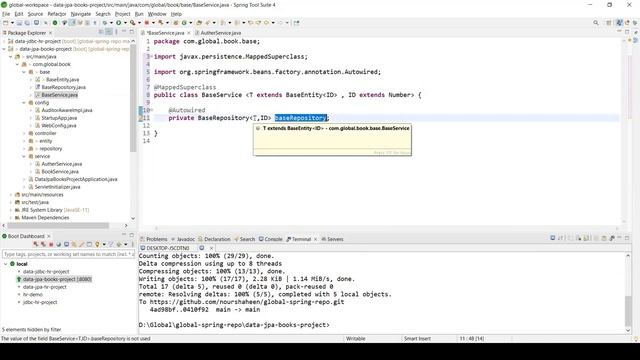640x360 pixels.
Task: Open dropdown next to red Stop icon
Action: click(153, 23)
